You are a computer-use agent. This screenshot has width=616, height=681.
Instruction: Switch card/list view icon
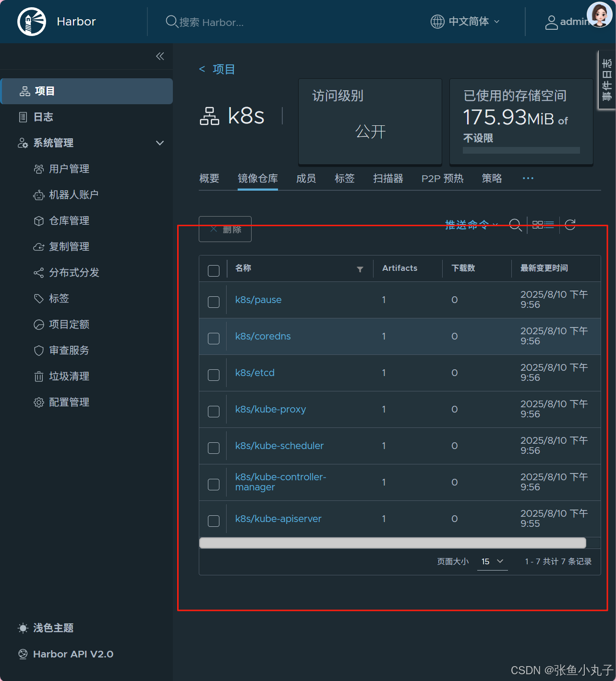(x=544, y=224)
